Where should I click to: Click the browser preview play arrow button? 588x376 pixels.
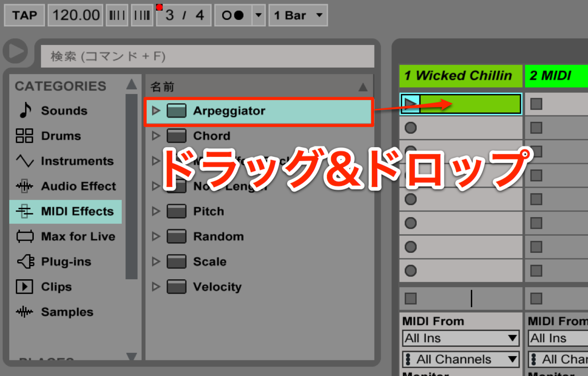pos(15,51)
